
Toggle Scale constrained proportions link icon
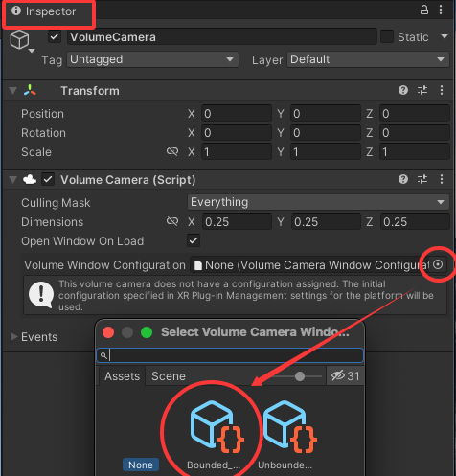172,151
